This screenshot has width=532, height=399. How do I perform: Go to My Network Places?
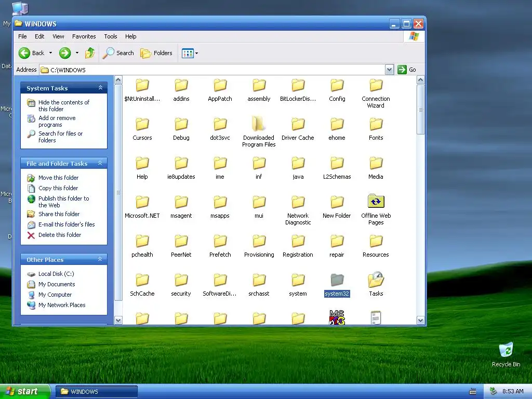click(x=62, y=305)
